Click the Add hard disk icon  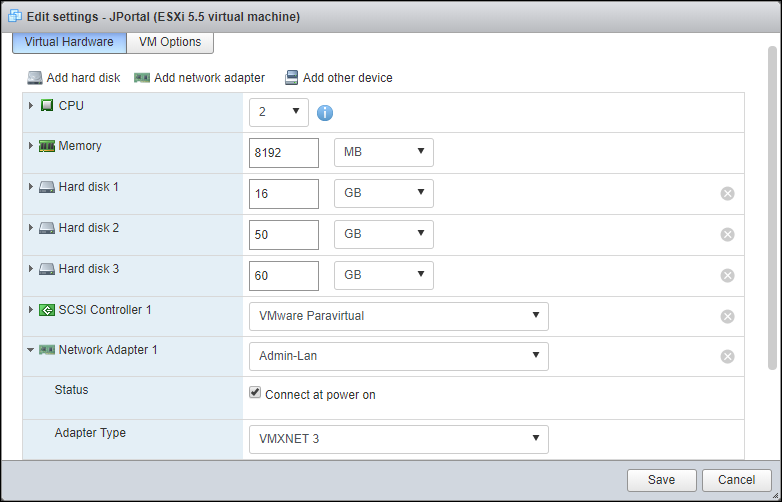tap(35, 78)
